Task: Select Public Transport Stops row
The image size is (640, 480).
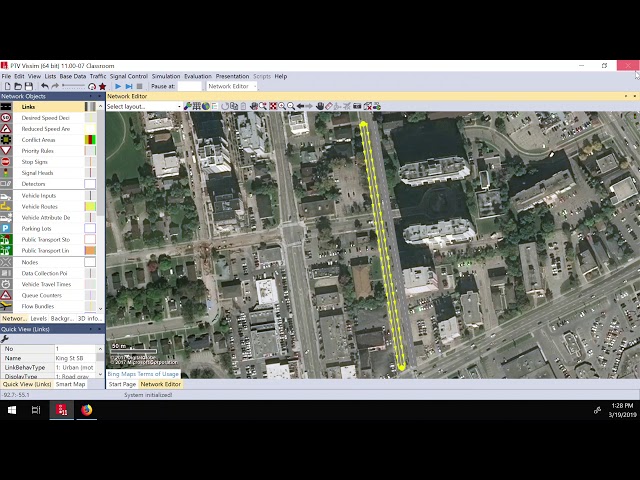Action: click(x=48, y=240)
